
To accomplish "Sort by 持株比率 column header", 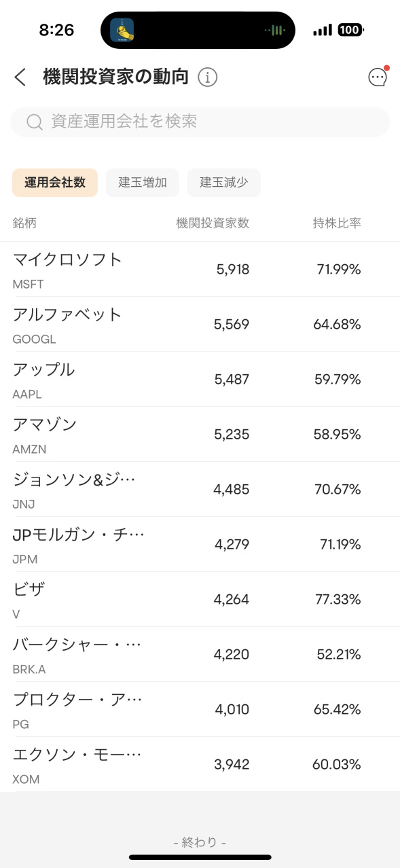I will click(x=337, y=223).
